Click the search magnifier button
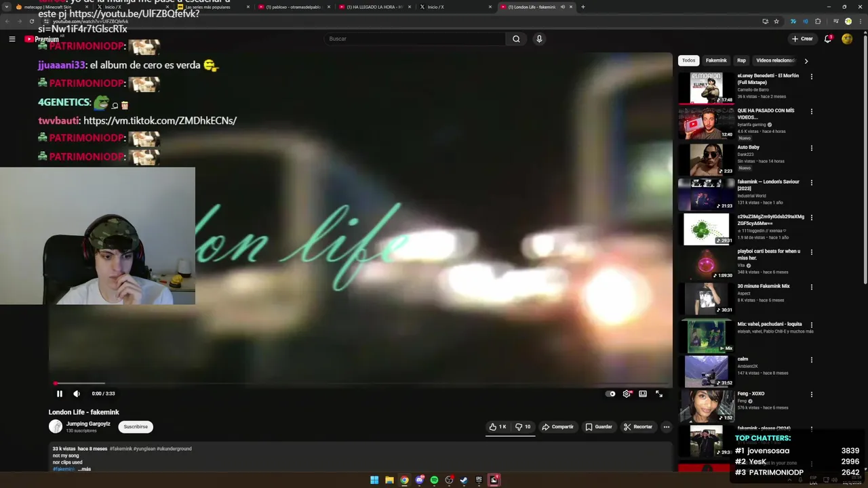The height and width of the screenshot is (488, 868). click(516, 39)
